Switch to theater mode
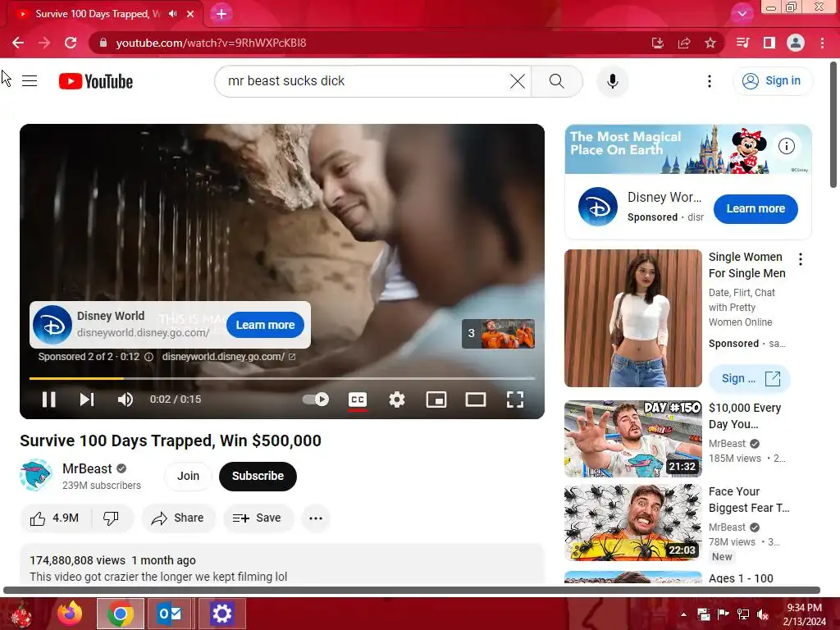Image resolution: width=840 pixels, height=630 pixels. pos(476,399)
